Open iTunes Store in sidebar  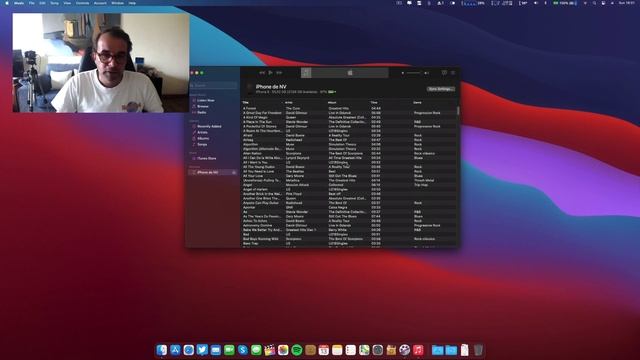tap(207, 158)
